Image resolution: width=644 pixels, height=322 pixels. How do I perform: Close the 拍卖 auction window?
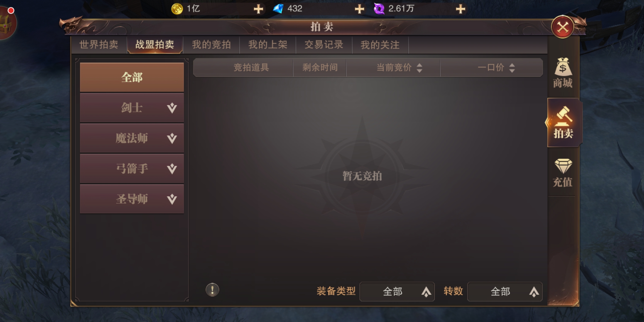[563, 27]
